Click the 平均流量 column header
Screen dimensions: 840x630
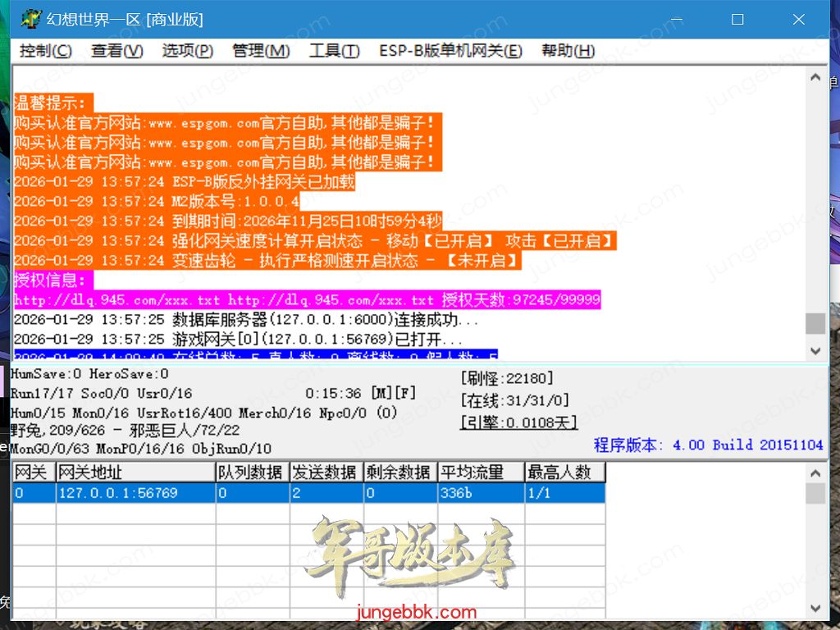tap(481, 472)
